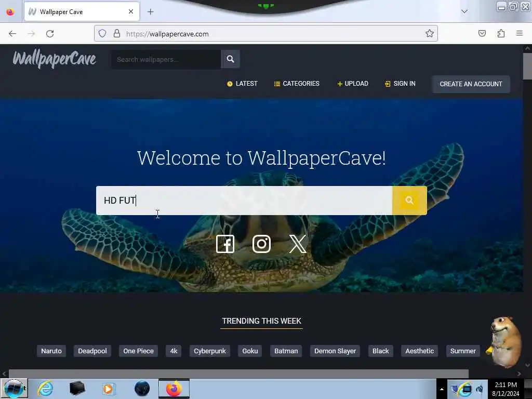Screen dimensions: 532x399
Task: Select the Demon Slayer trending tag
Action: (x=335, y=351)
